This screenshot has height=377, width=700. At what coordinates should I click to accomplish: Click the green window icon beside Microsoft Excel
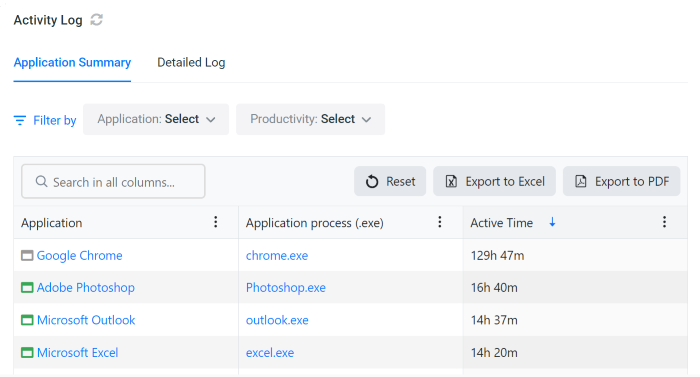click(x=27, y=353)
